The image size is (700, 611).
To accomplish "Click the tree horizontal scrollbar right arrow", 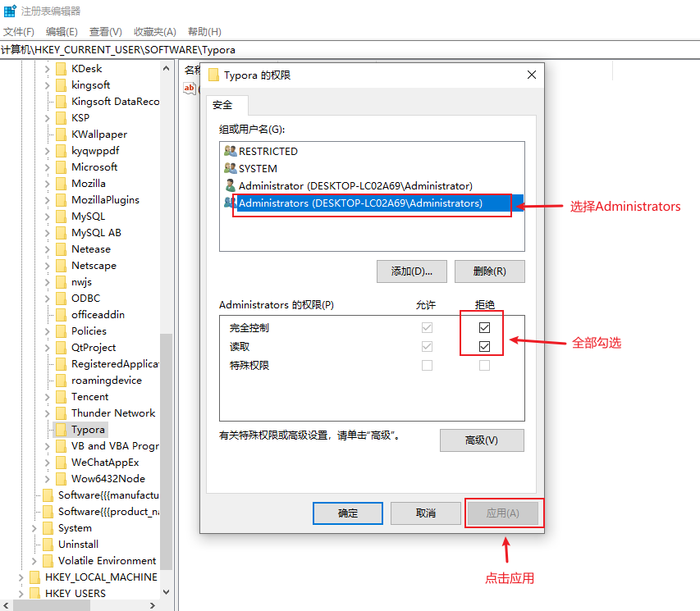I will 153,605.
